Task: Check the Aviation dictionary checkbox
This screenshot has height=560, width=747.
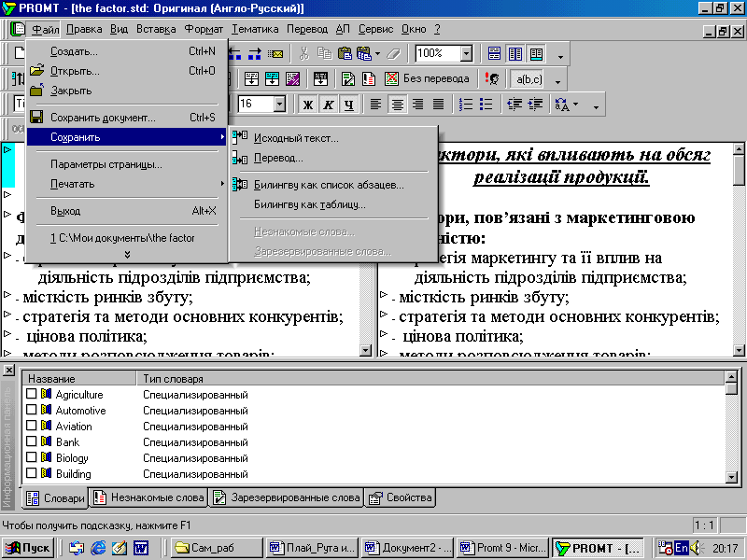Action: coord(32,426)
